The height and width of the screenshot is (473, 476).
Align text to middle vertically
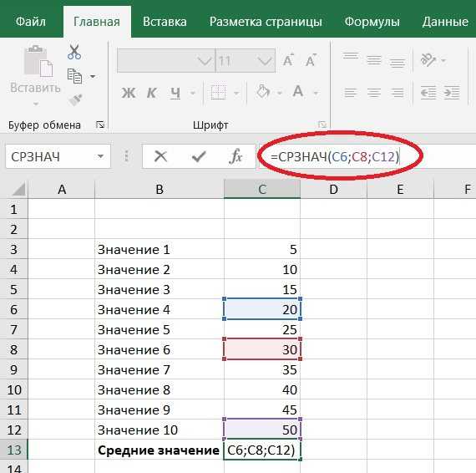click(374, 60)
